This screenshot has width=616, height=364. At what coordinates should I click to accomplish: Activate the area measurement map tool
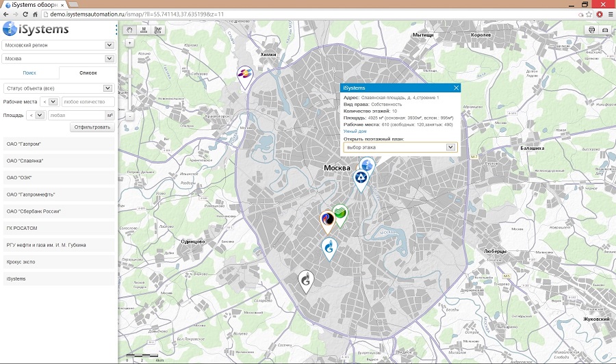coord(158,30)
